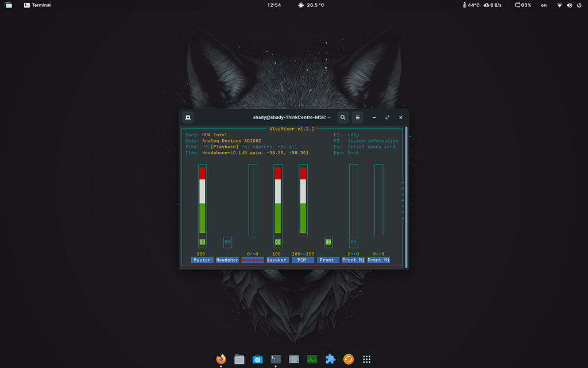Unmute the Headphone channel MM box
The width and height of the screenshot is (588, 368).
227,242
